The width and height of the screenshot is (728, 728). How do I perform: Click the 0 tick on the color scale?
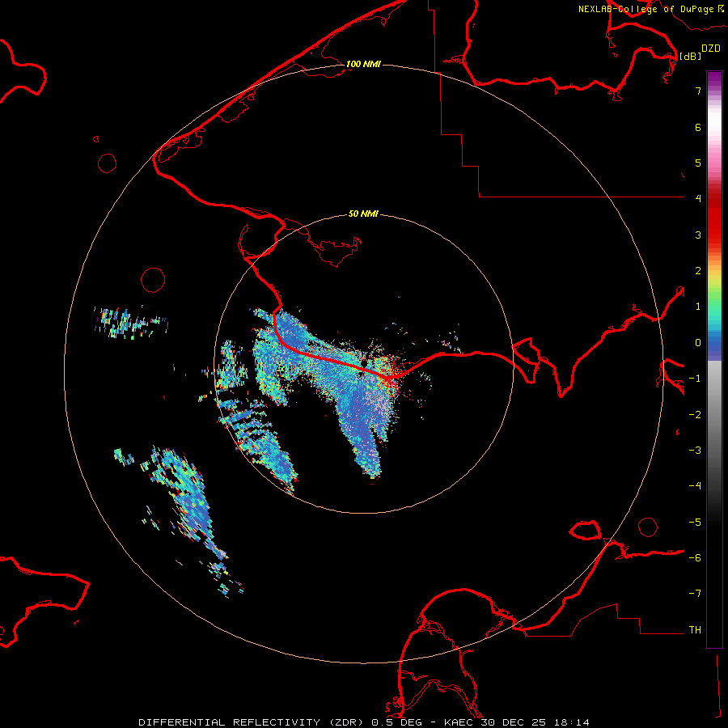click(x=698, y=343)
